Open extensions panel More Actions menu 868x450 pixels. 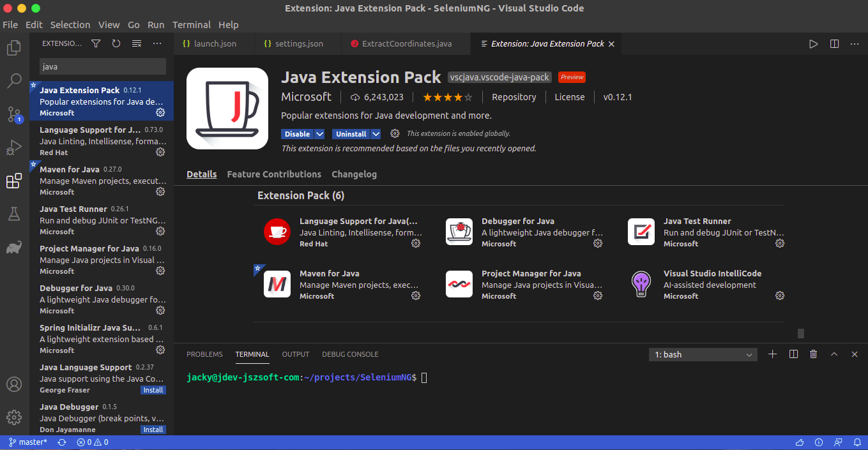(157, 43)
